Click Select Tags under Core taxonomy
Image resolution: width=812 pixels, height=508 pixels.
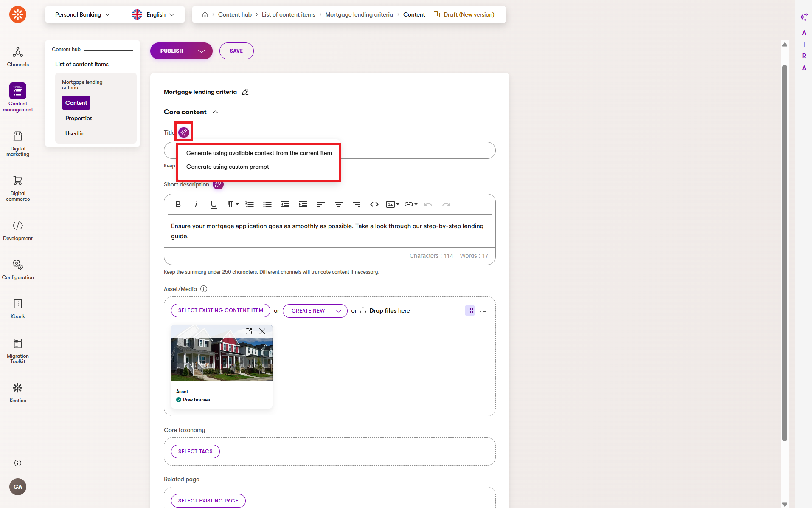tap(195, 451)
